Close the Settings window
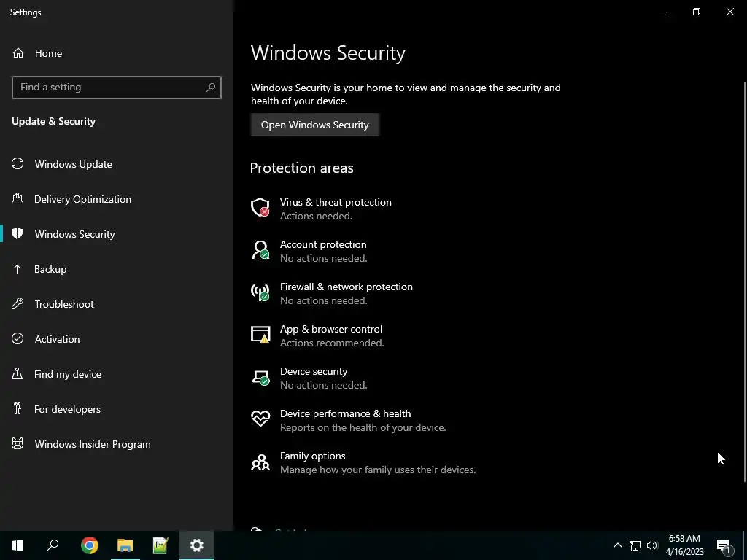 (x=729, y=12)
